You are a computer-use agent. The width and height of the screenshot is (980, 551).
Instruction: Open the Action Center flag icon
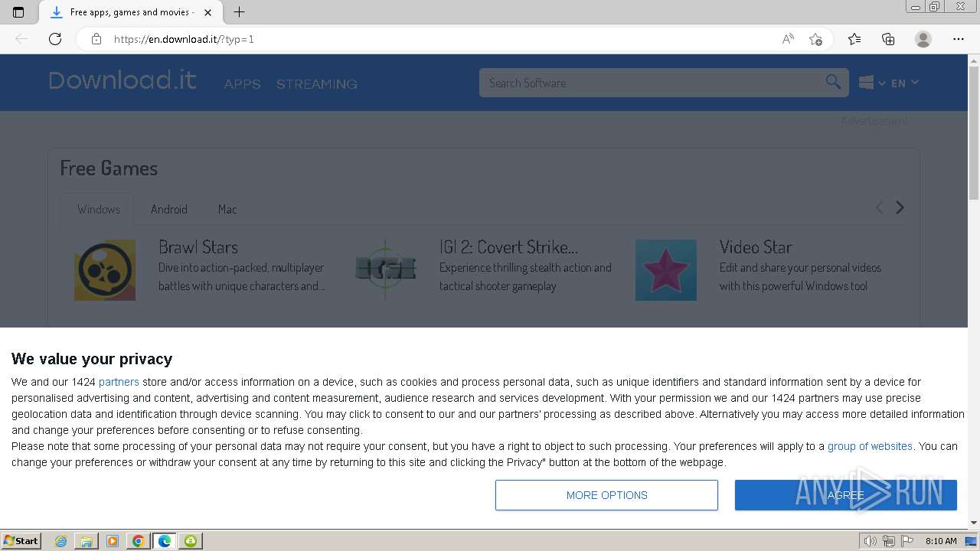pos(906,541)
